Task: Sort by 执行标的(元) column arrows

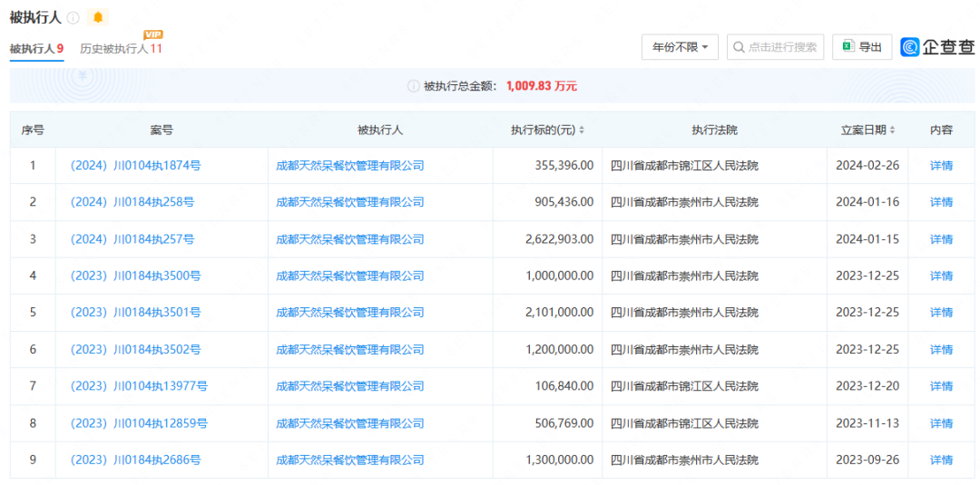Action: click(582, 130)
